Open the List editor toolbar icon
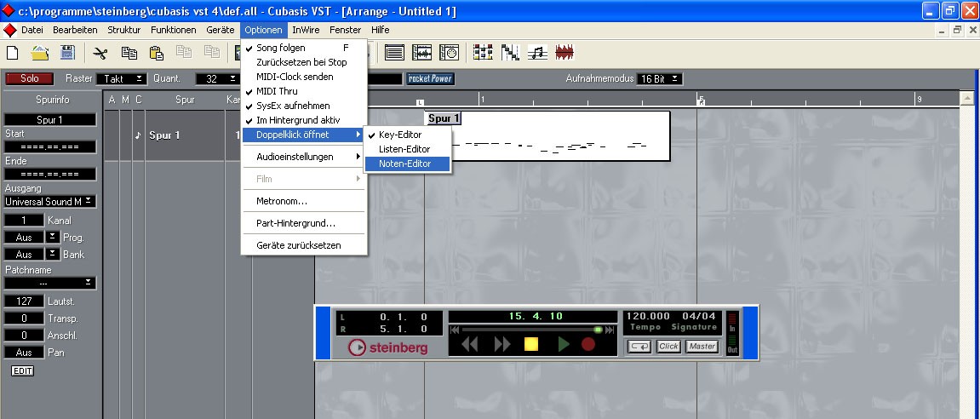Image resolution: width=980 pixels, height=419 pixels. (394, 53)
